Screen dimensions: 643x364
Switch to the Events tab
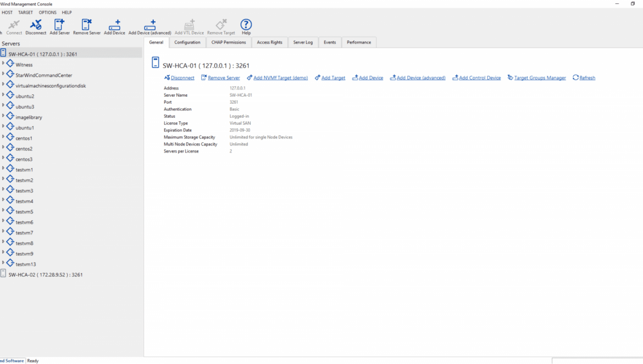pyautogui.click(x=330, y=42)
